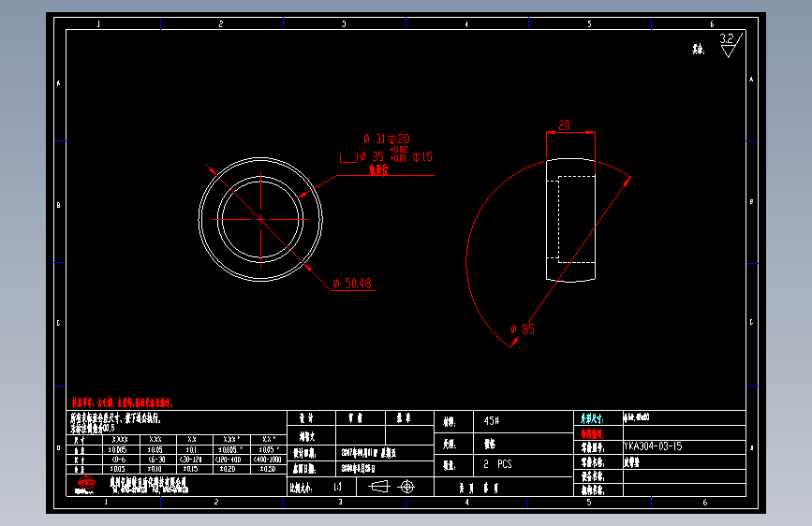
Task: Select the X.XXX precision header cell
Action: [120, 440]
